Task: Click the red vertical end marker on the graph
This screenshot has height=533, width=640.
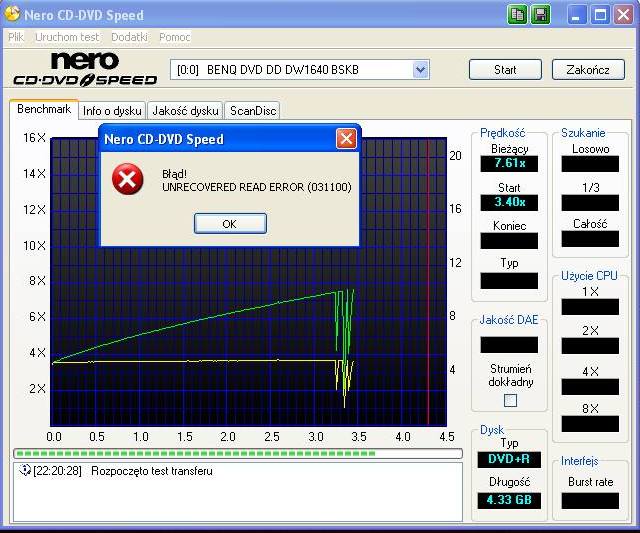Action: (x=428, y=282)
